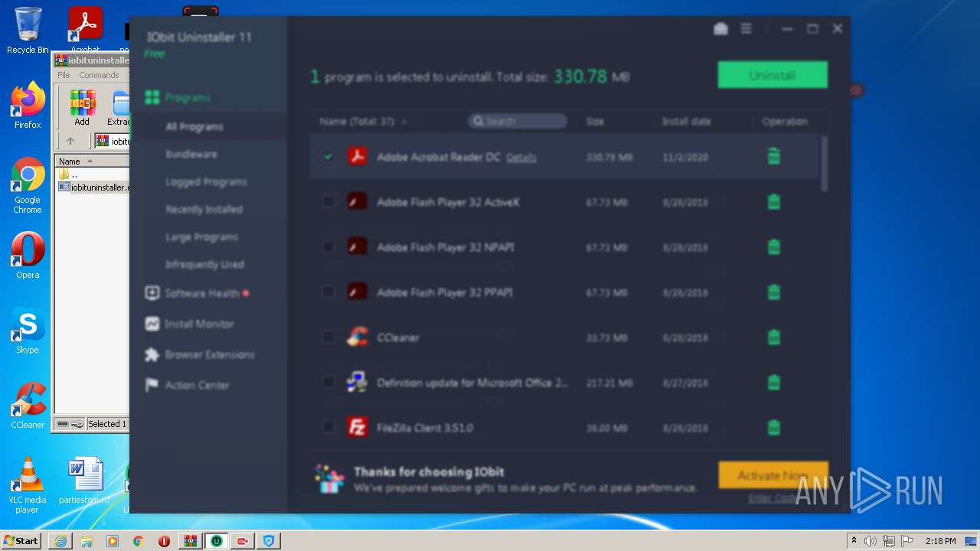Click green Uninstall button
The width and height of the screenshot is (980, 551).
tap(773, 75)
